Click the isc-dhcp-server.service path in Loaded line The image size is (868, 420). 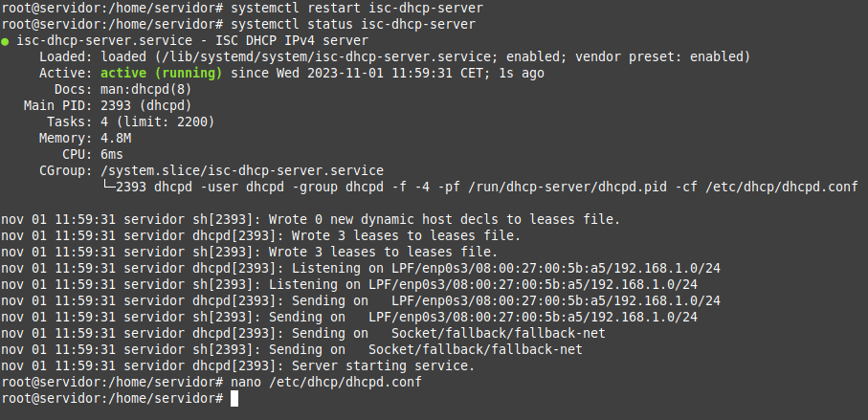coord(326,57)
